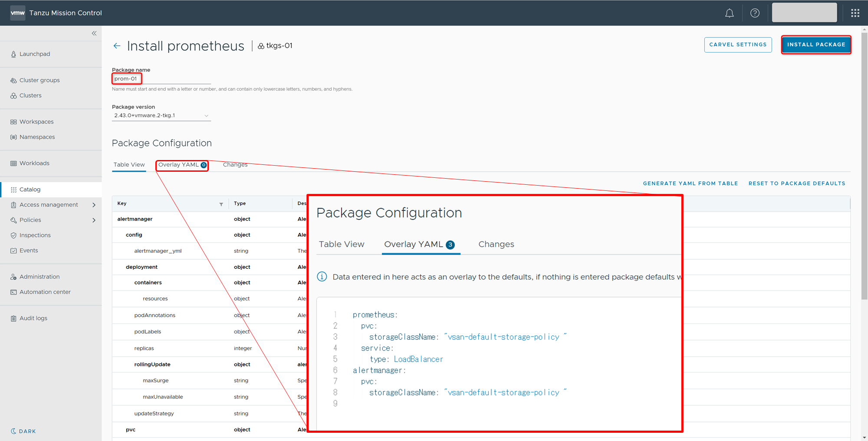Viewport: 868px width, 441px height.
Task: Click GENERATE YAML FROM TABLE link
Action: 690,183
